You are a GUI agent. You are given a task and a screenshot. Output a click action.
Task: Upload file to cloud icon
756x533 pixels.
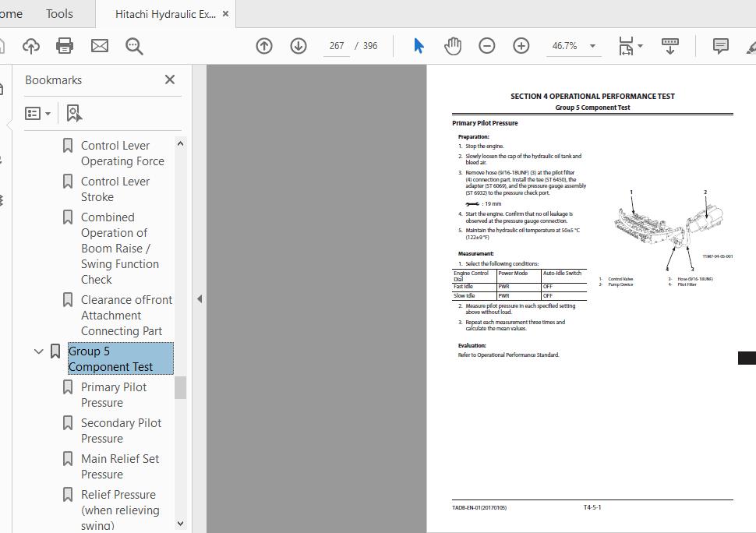click(x=31, y=46)
